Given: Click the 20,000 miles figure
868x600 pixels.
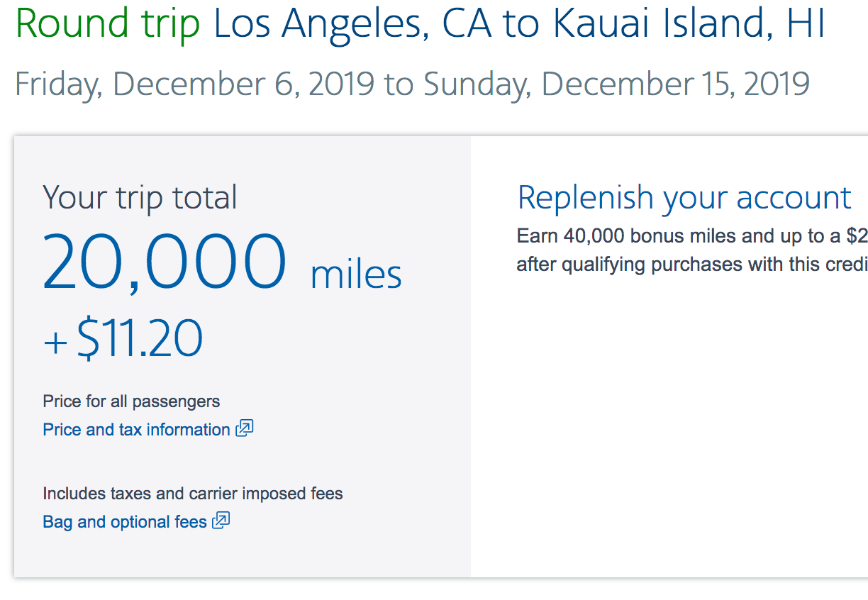Looking at the screenshot, I should click(165, 261).
